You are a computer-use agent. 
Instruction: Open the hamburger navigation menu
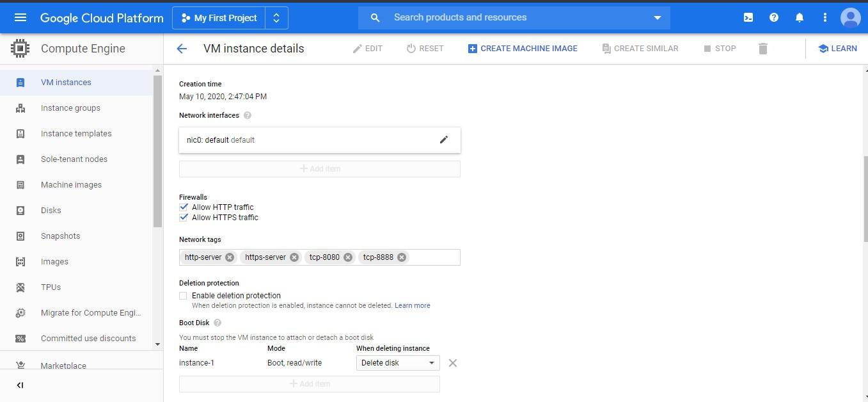[20, 17]
